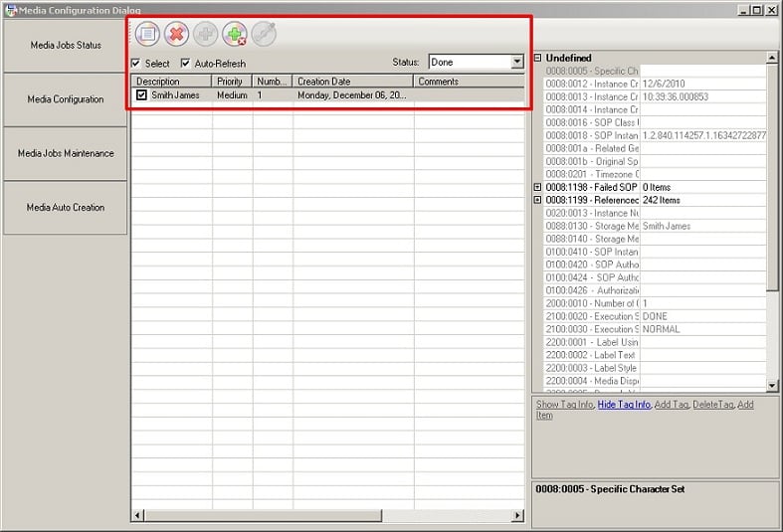Go to Media Auto Creation tab

coord(65,207)
